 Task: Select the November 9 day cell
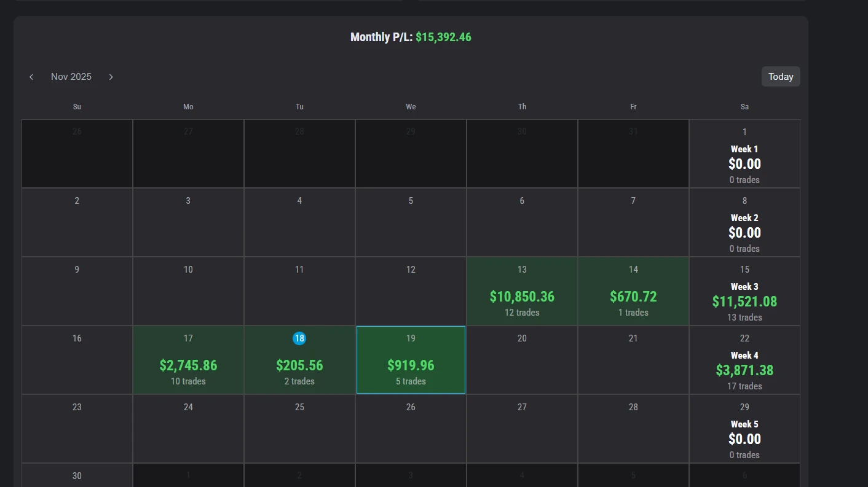[77, 291]
